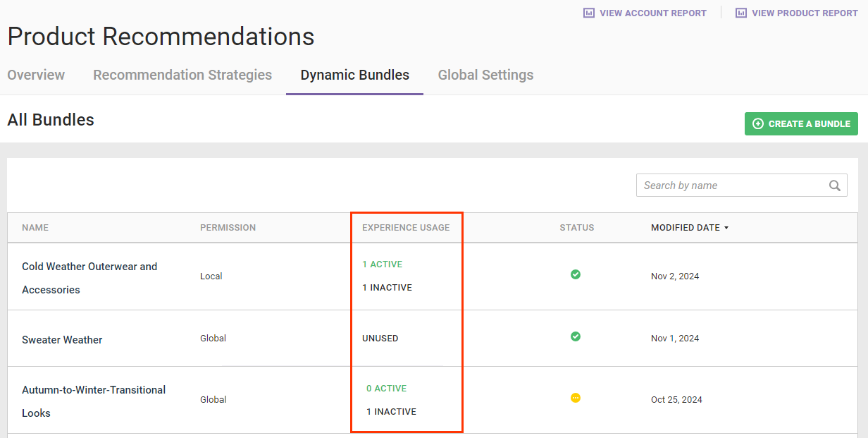Open the Sweater Weather bundle

click(x=62, y=340)
